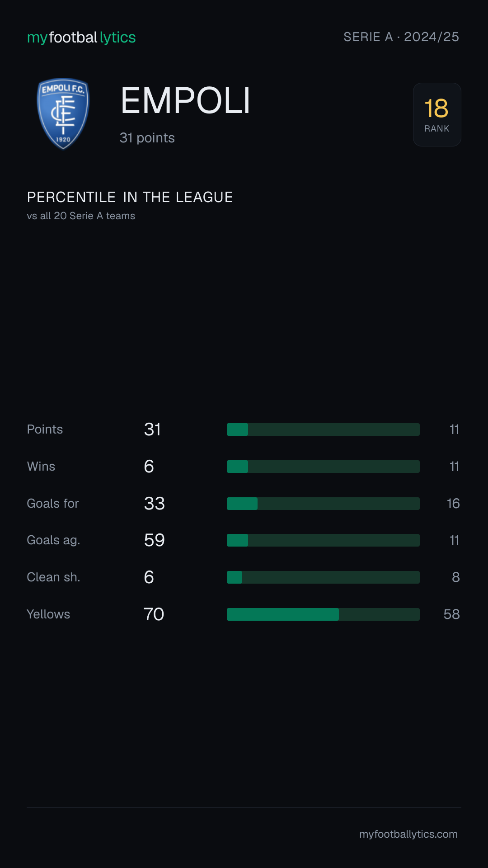Click the Points percentile bar
Image resolution: width=488 pixels, height=868 pixels.
coord(323,429)
